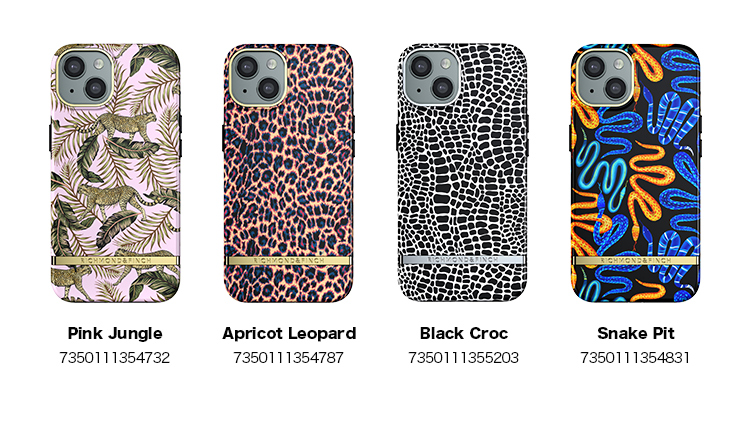This screenshot has height=429, width=750.
Task: Click the Apricot Leopard product name
Action: (289, 333)
